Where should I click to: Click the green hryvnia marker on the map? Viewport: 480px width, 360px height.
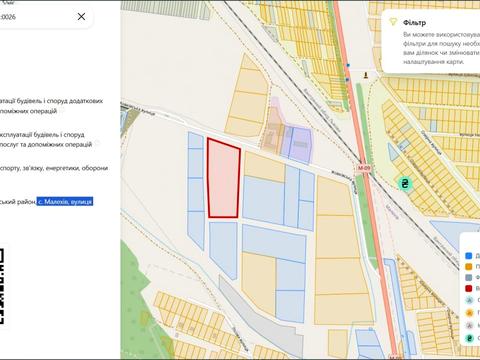click(405, 183)
